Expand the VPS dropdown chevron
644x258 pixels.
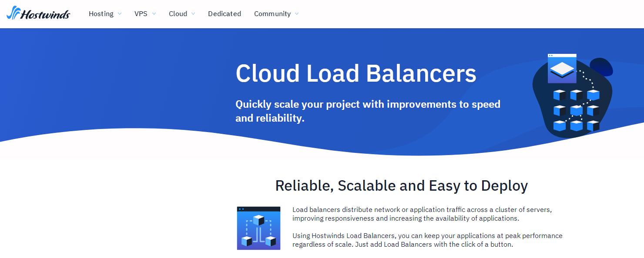pos(154,14)
